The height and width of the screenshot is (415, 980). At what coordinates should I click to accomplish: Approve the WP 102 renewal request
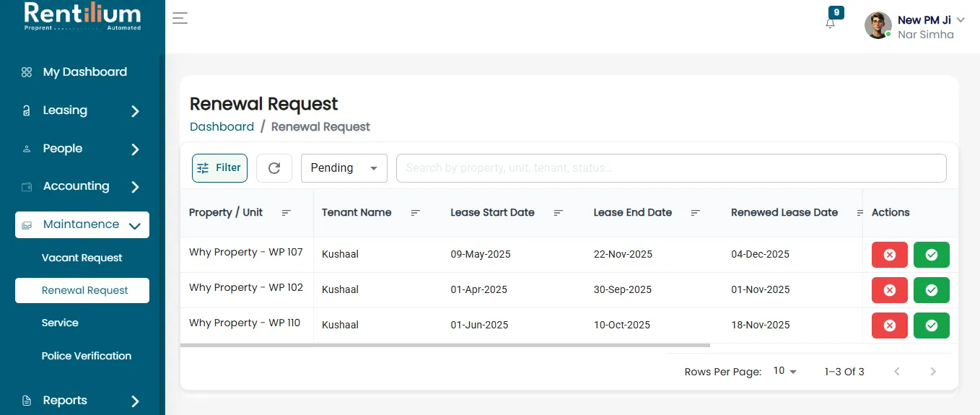[932, 290]
